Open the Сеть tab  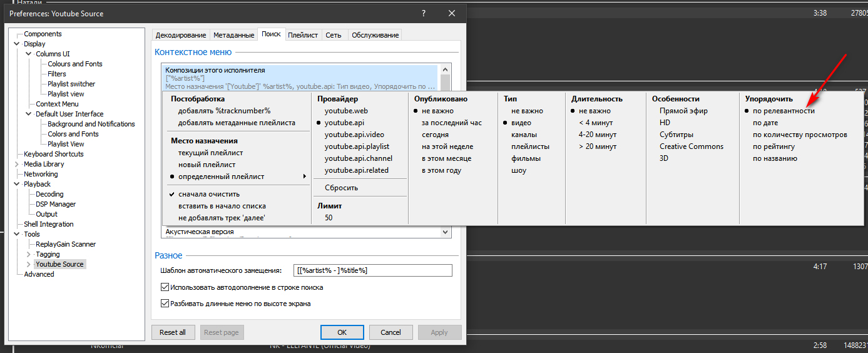(334, 35)
